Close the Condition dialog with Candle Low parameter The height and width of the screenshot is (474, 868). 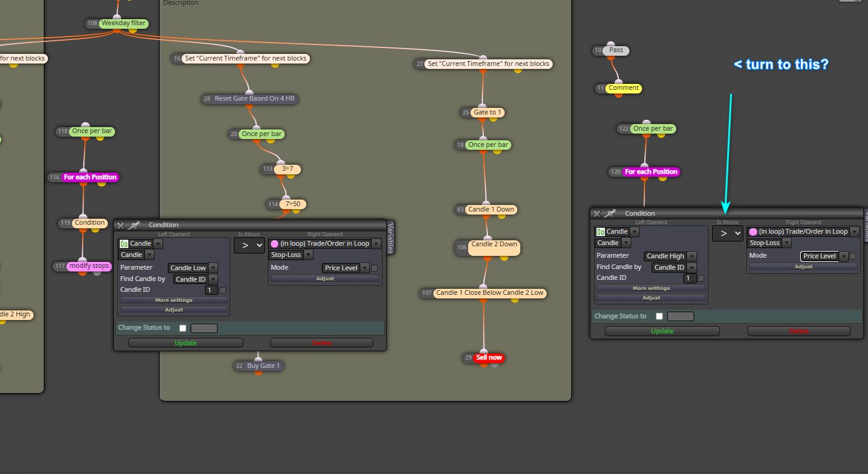coord(120,225)
